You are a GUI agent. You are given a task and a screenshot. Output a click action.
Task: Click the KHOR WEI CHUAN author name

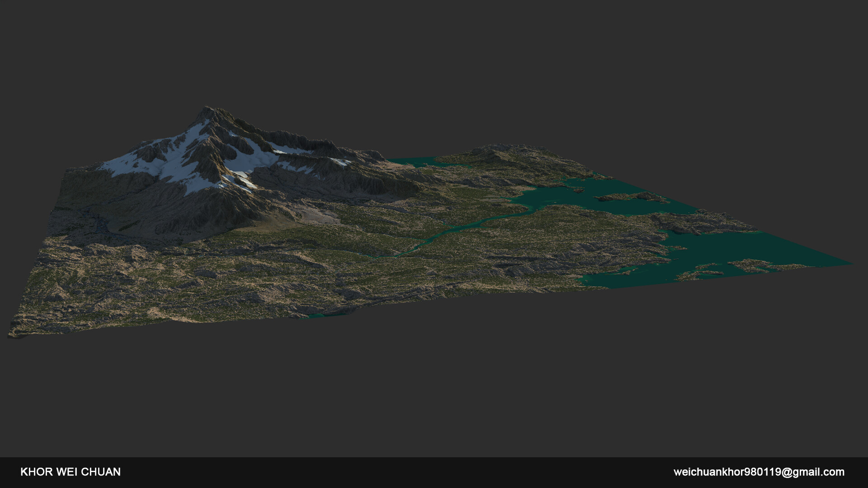(x=71, y=472)
